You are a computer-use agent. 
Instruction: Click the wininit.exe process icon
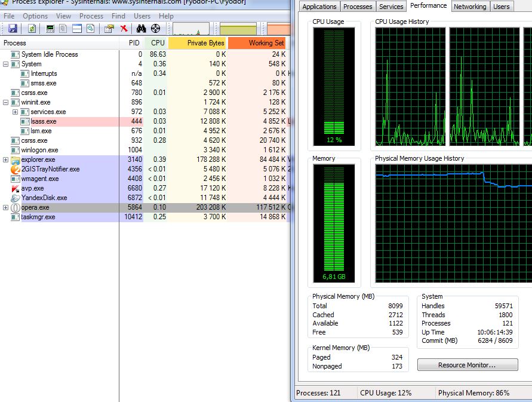click(x=16, y=102)
